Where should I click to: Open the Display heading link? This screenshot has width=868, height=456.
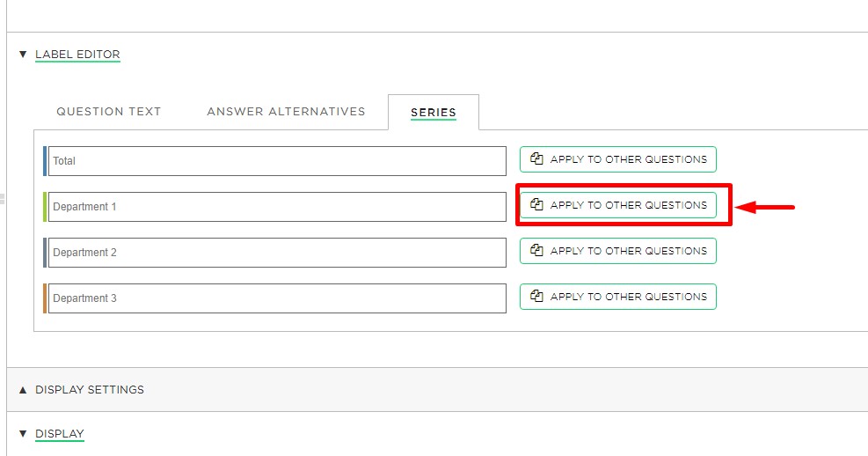[x=60, y=433]
